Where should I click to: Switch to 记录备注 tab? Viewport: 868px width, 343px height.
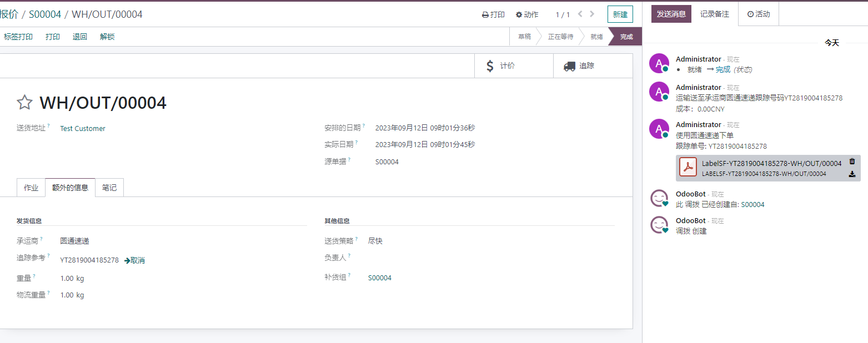pos(715,14)
